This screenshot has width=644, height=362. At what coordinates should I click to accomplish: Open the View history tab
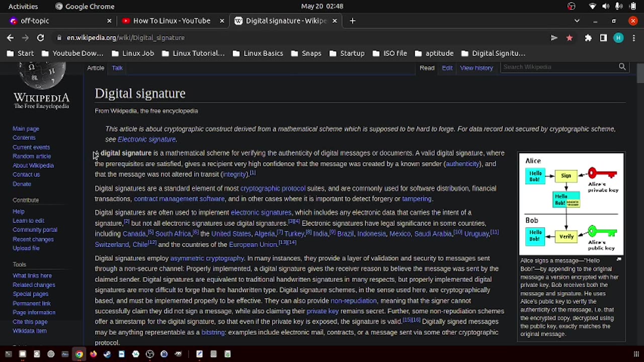click(476, 68)
